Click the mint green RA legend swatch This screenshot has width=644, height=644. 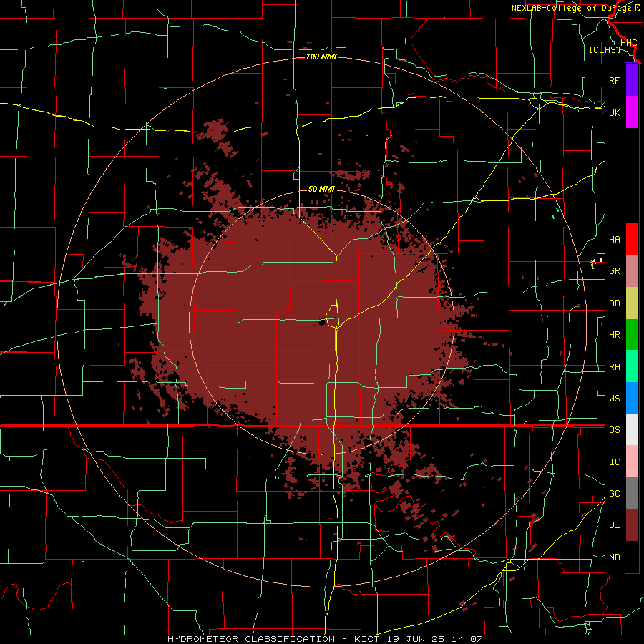[632, 366]
